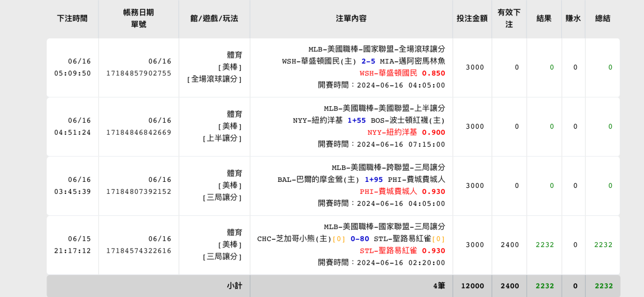Image resolution: width=644 pixels, height=297 pixels.
Task: Click the blue handicap 1+55
Action: (357, 121)
